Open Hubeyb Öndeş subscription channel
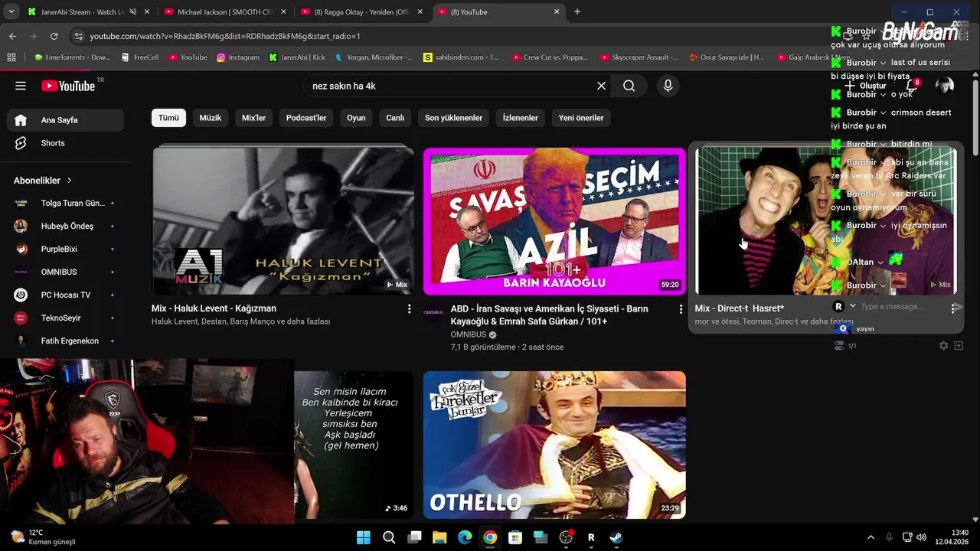This screenshot has width=980, height=551. click(x=65, y=226)
